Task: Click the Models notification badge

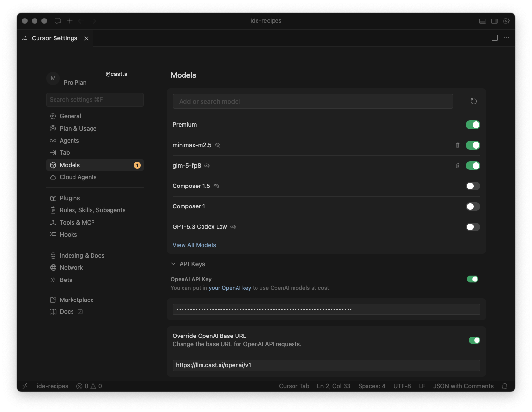Action: 137,165
